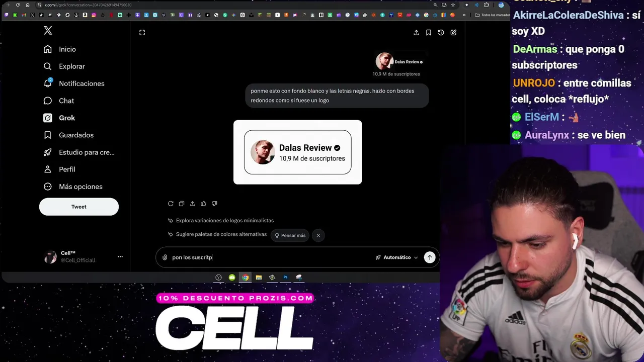Expand hidden bookmarks chevron

[x=464, y=15]
